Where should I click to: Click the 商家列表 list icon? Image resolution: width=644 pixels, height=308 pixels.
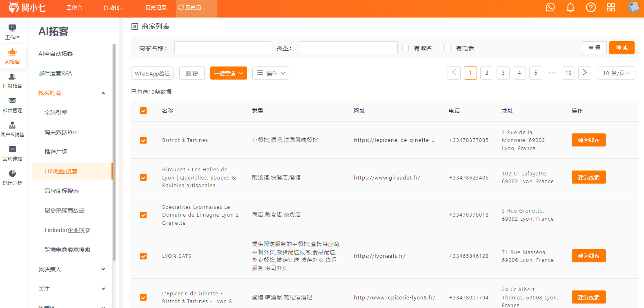point(135,27)
